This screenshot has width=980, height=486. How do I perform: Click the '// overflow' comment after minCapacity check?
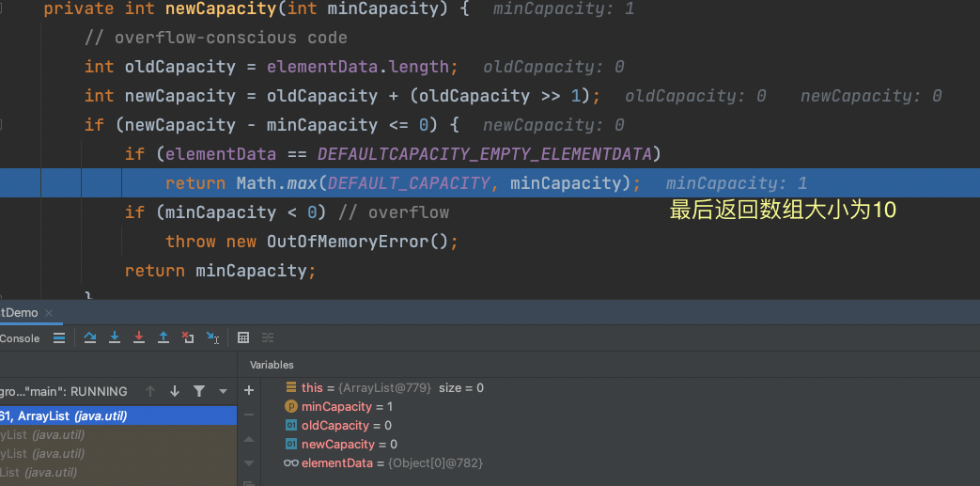[394, 212]
